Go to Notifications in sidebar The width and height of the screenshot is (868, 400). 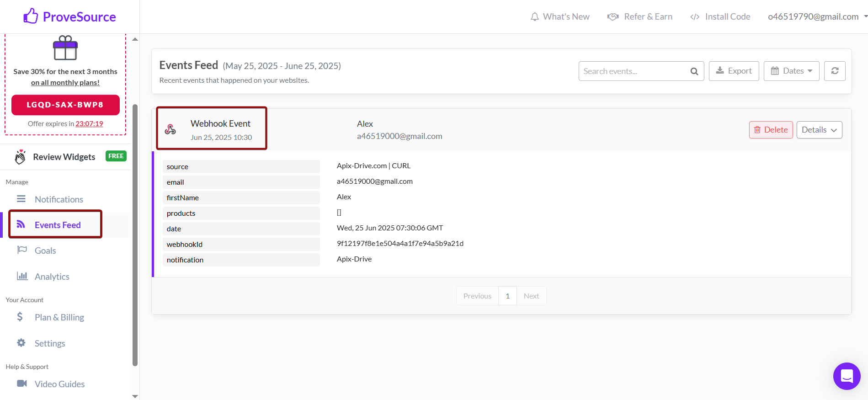click(x=59, y=199)
